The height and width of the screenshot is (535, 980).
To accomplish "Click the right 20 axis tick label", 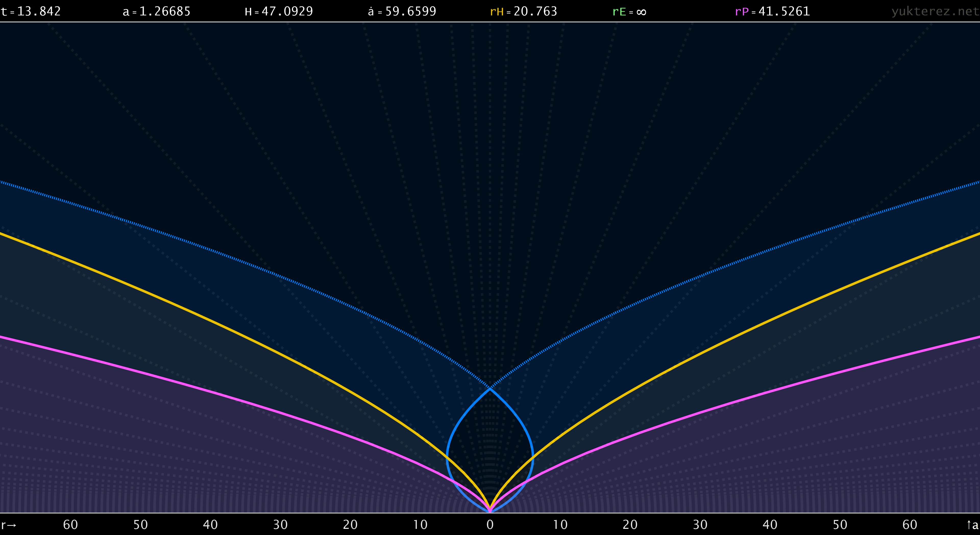I will pos(630,525).
